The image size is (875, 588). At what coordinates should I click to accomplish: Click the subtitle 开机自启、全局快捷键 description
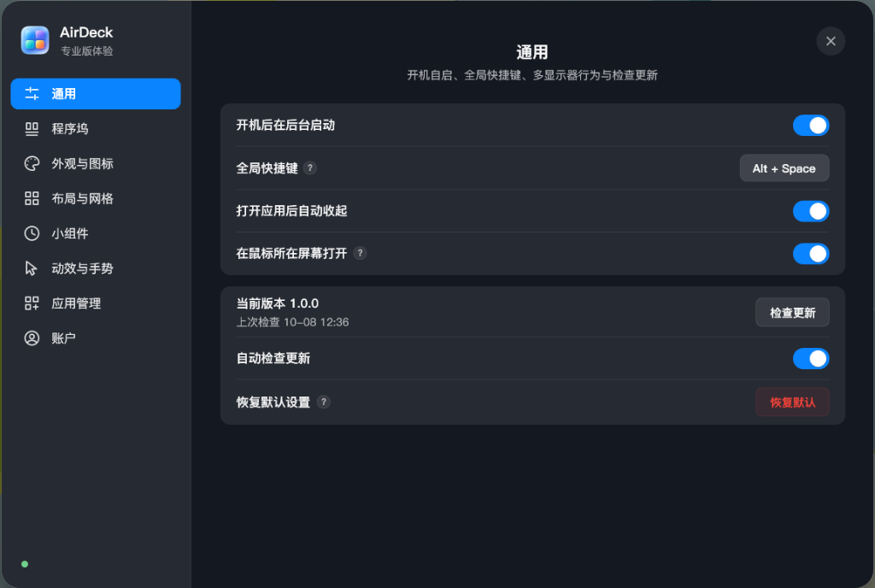532,75
